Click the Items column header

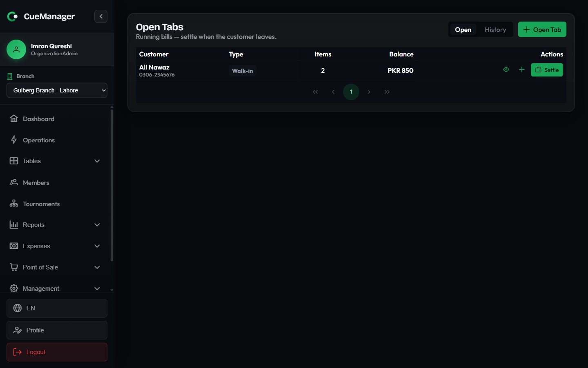[323, 54]
